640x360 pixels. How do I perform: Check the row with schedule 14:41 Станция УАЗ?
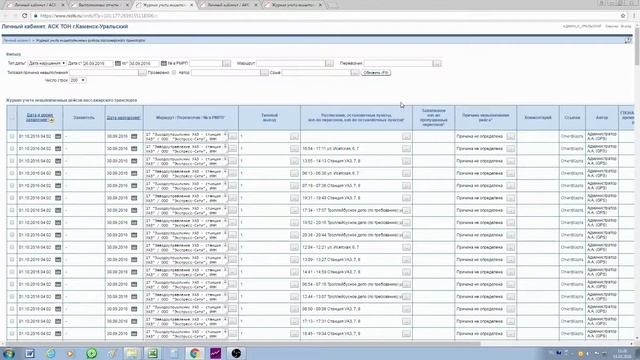[x=12, y=272]
